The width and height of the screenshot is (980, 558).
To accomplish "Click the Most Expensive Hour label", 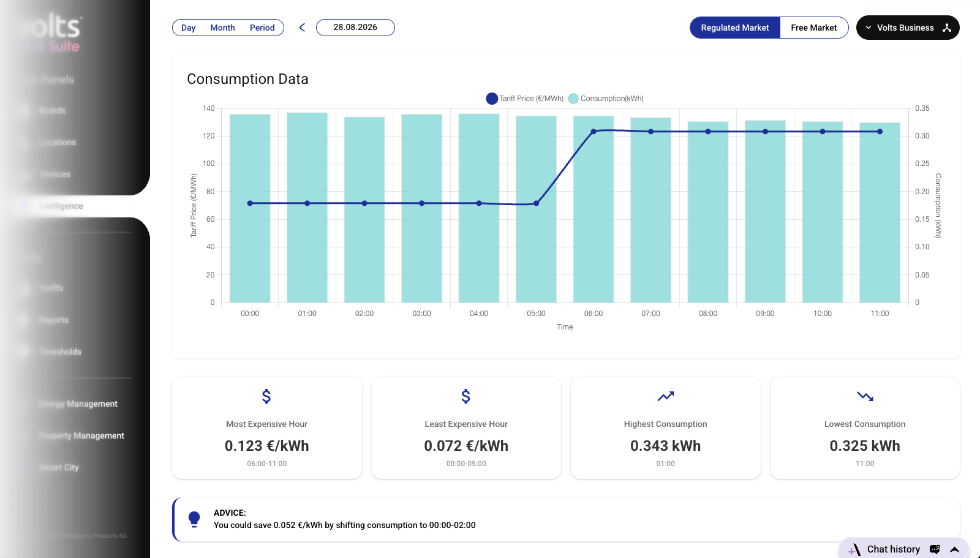I will point(266,424).
